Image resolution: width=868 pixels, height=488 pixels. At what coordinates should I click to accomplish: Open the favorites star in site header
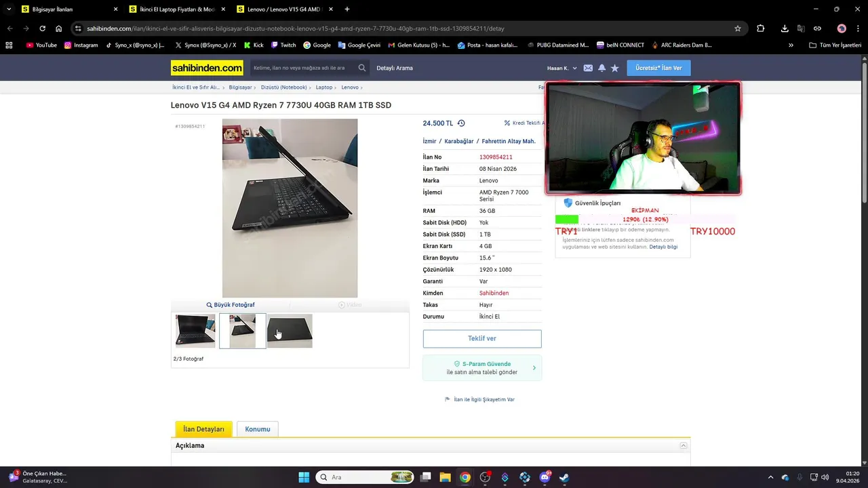tap(615, 68)
